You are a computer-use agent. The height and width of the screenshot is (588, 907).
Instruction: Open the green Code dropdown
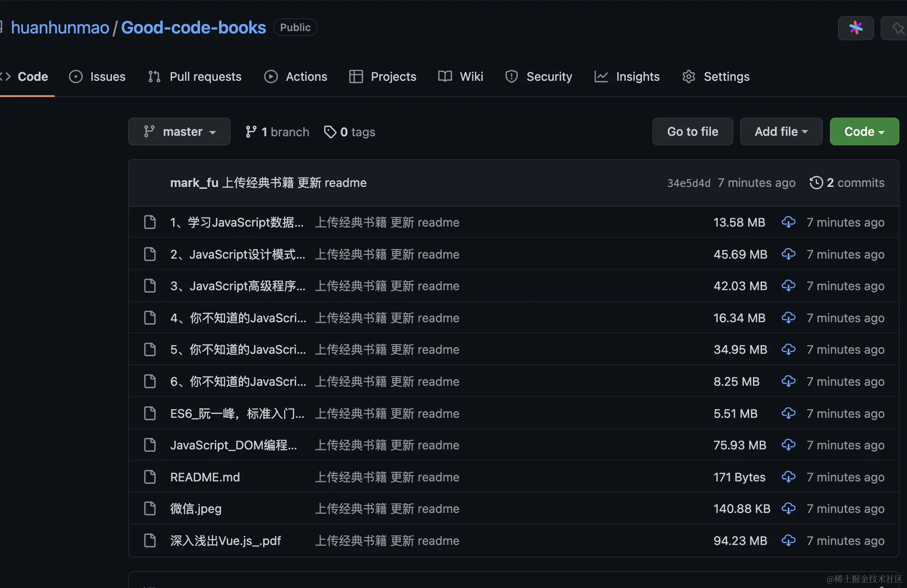pyautogui.click(x=864, y=131)
